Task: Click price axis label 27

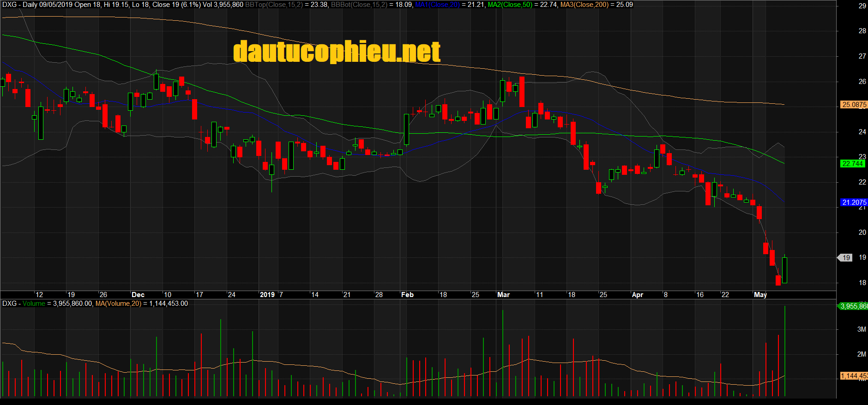Action: coord(862,56)
